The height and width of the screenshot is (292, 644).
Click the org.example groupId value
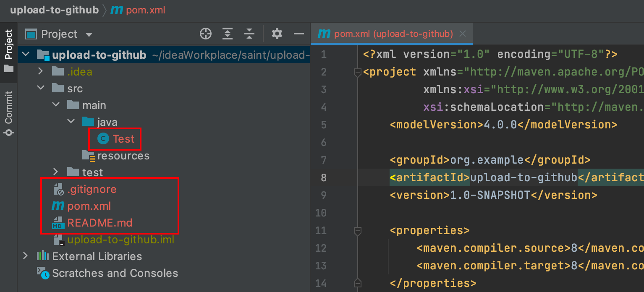tap(487, 160)
